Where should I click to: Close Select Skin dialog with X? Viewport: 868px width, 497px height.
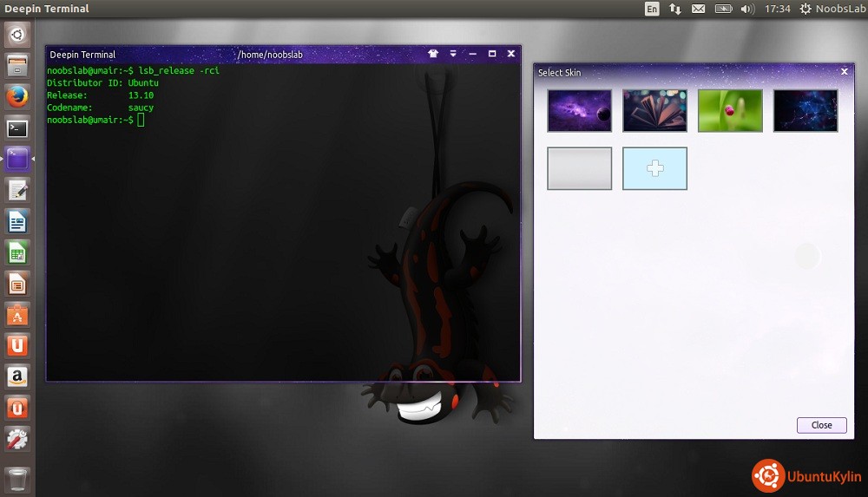point(844,72)
